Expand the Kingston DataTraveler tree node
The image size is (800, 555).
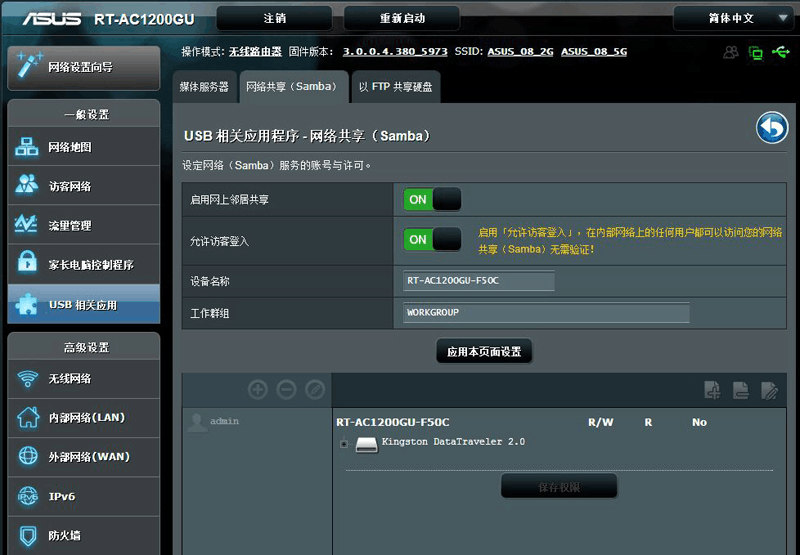[x=344, y=444]
